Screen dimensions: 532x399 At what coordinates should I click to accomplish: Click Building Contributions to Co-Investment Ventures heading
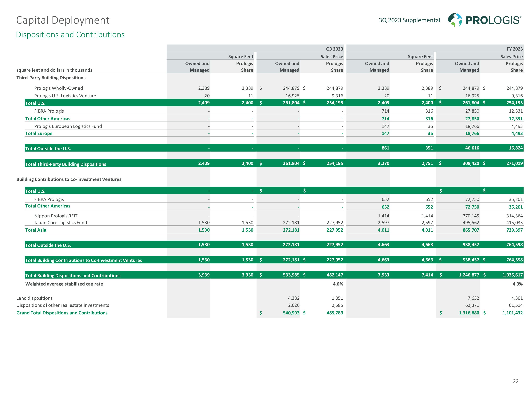[x=69, y=179]
